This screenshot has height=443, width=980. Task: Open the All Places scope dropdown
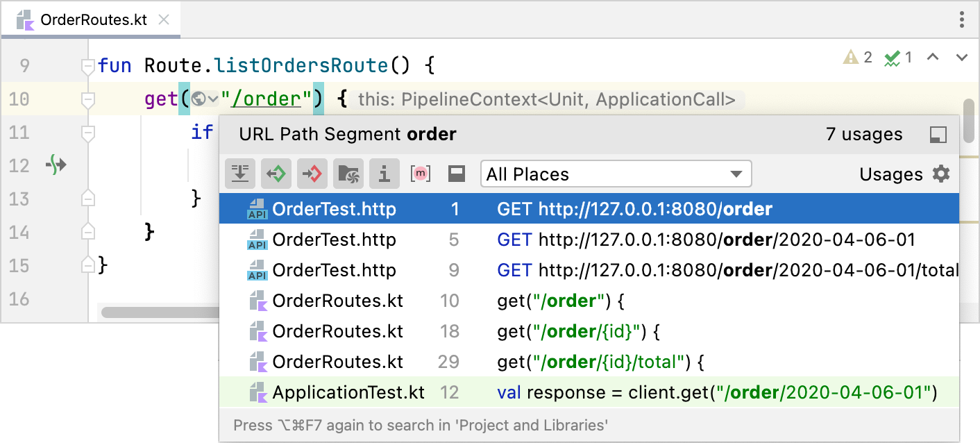coord(616,174)
